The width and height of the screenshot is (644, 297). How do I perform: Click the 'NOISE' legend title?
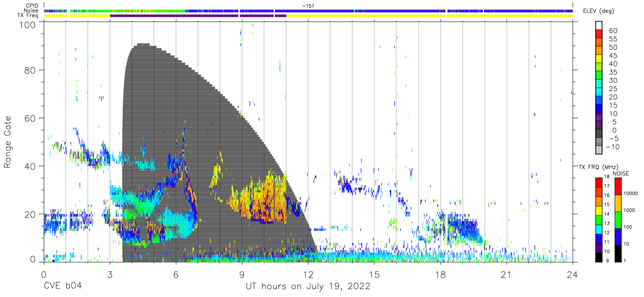click(620, 173)
